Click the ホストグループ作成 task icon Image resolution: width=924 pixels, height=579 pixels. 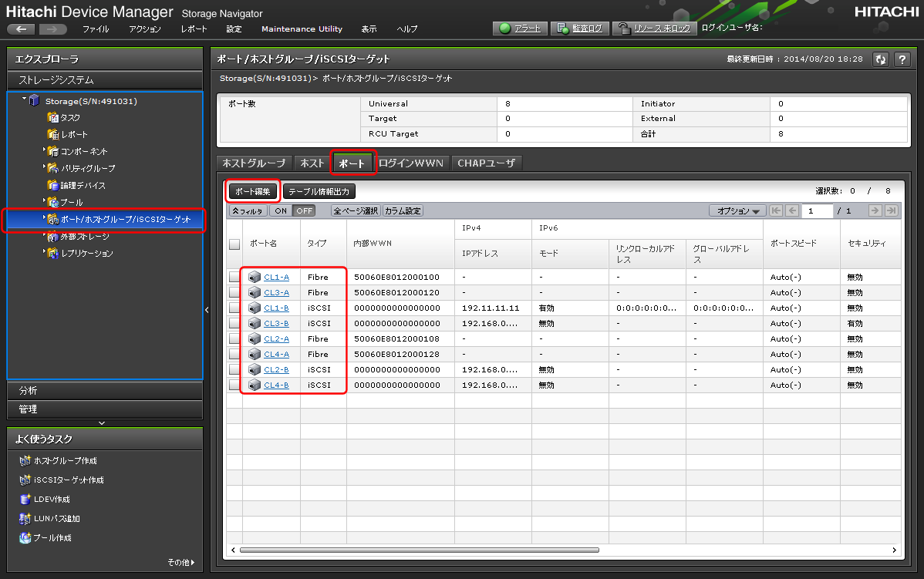click(x=25, y=460)
